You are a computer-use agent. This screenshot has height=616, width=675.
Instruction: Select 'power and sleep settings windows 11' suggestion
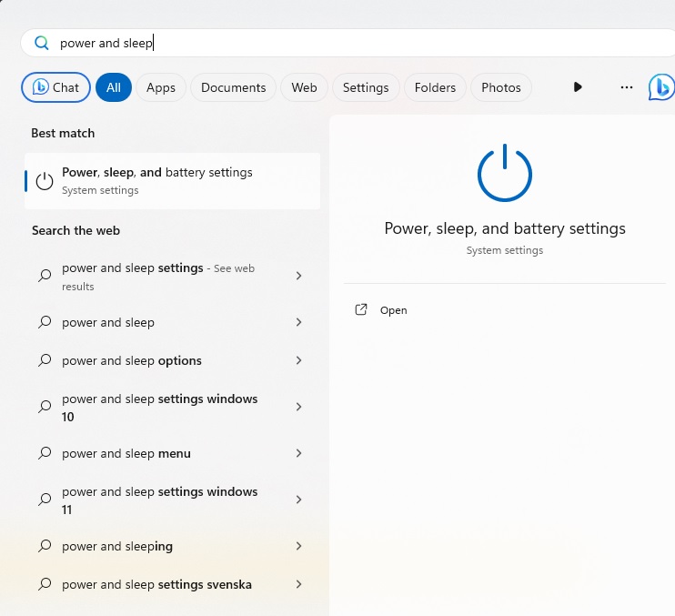pyautogui.click(x=172, y=500)
